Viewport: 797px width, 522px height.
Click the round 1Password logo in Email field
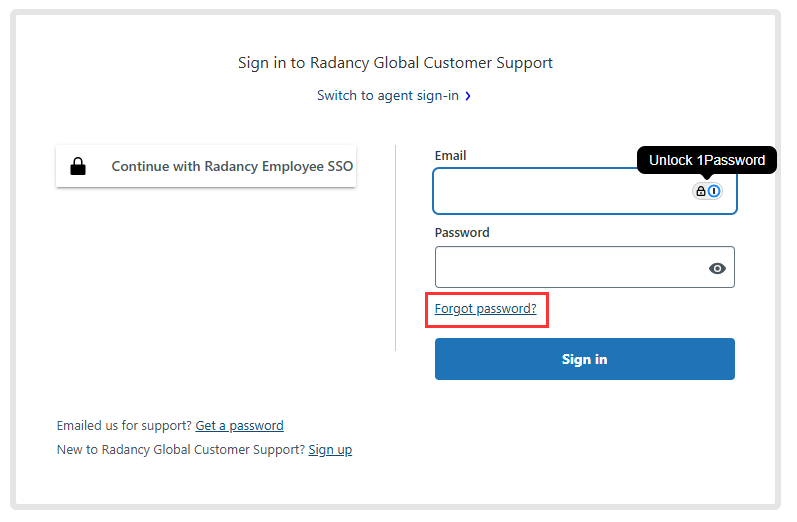coord(714,191)
